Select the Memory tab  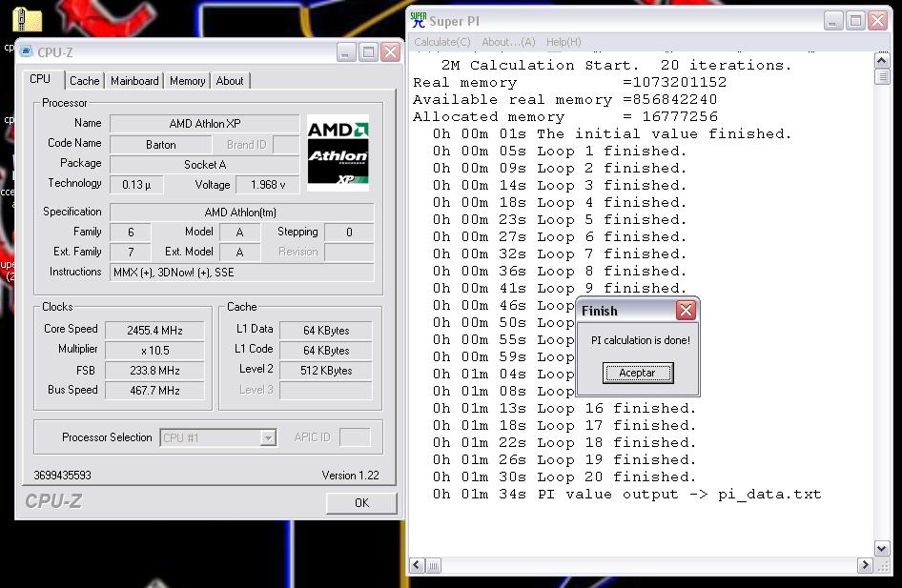tap(187, 81)
